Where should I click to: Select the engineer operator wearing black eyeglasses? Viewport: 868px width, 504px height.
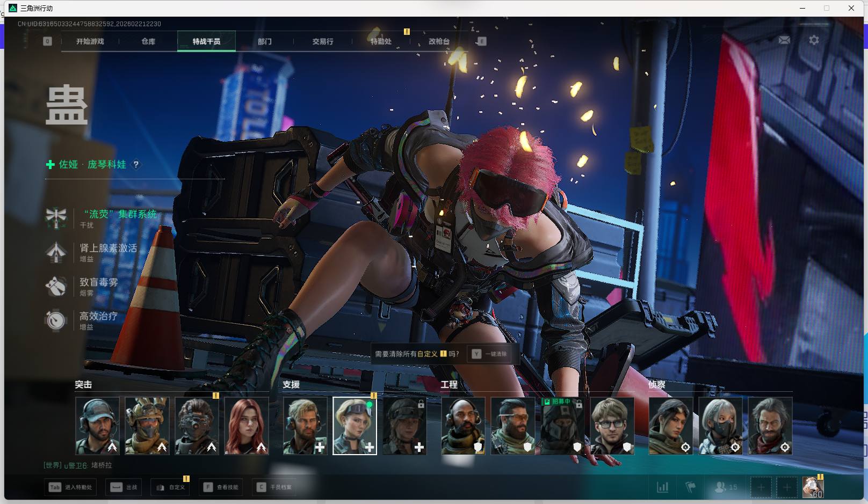pos(612,426)
